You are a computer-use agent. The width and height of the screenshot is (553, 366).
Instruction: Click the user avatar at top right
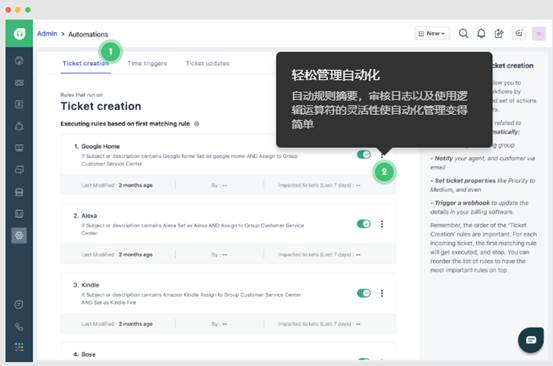pos(539,33)
